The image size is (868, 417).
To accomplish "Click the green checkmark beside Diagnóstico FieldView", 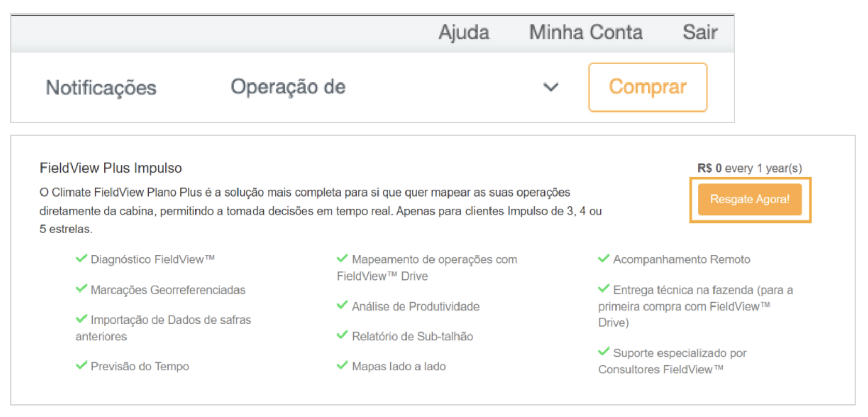I will [x=81, y=258].
